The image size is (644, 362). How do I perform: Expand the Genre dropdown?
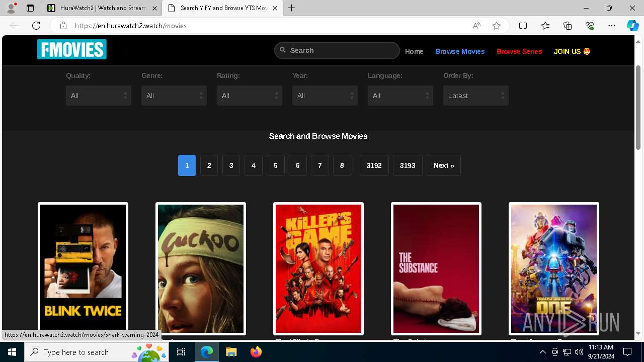click(x=174, y=96)
